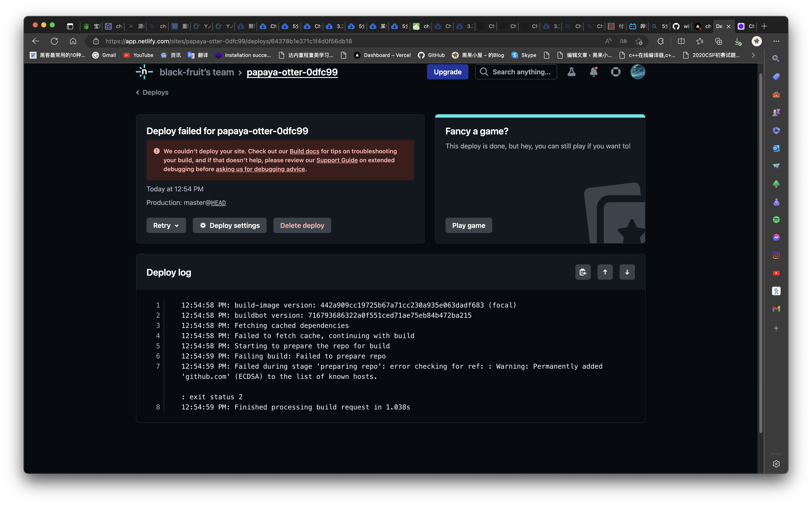
Task: Open the Build docs link
Action: pyautogui.click(x=304, y=151)
